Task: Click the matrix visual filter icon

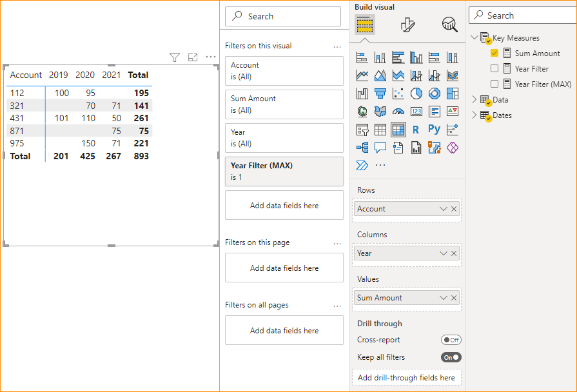Action: click(174, 57)
